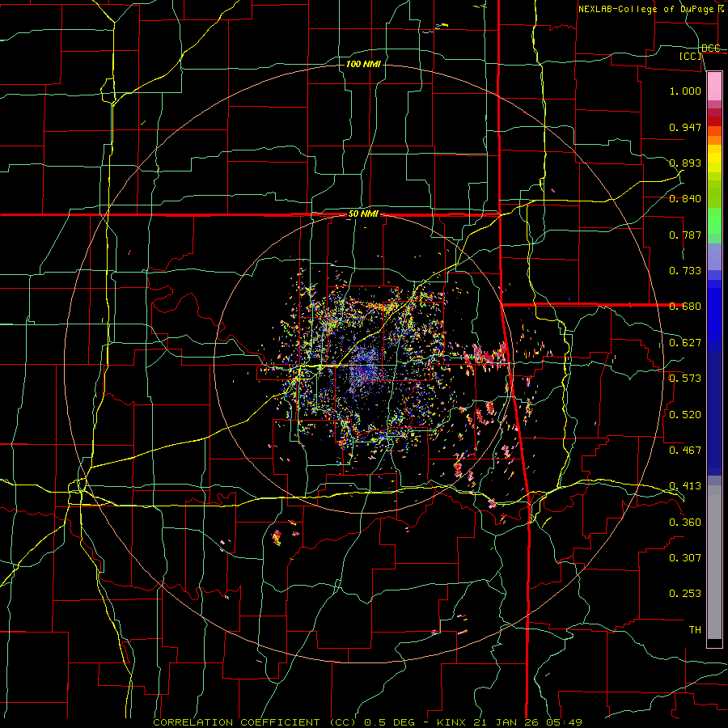
Task: Click the 0.680 legend value
Action: click(685, 307)
